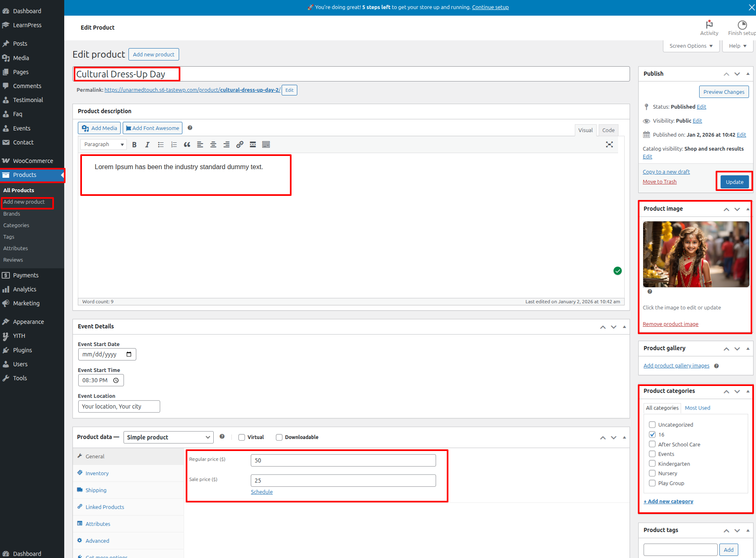Expand the Paragraph format dropdown
The width and height of the screenshot is (756, 558).
[103, 144]
